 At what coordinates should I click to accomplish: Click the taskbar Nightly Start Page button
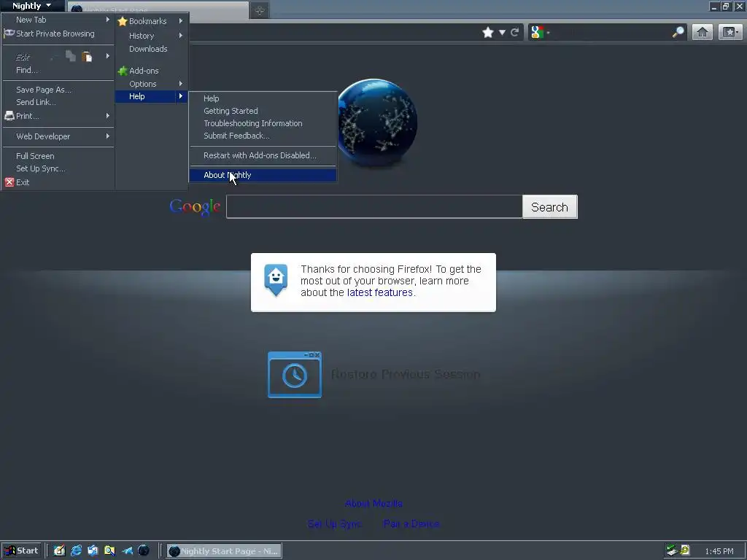tap(225, 551)
